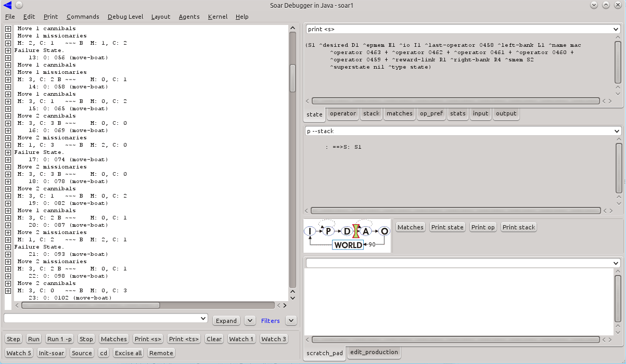The image size is (626, 364).
Task: Click the Filters link
Action: point(270,321)
